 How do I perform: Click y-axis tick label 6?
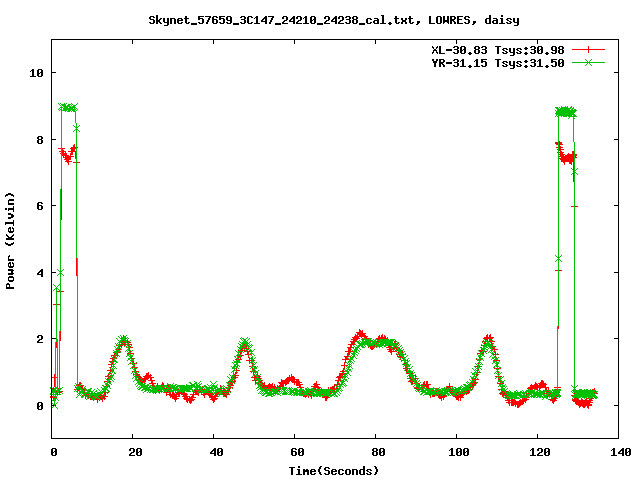[x=40, y=206]
